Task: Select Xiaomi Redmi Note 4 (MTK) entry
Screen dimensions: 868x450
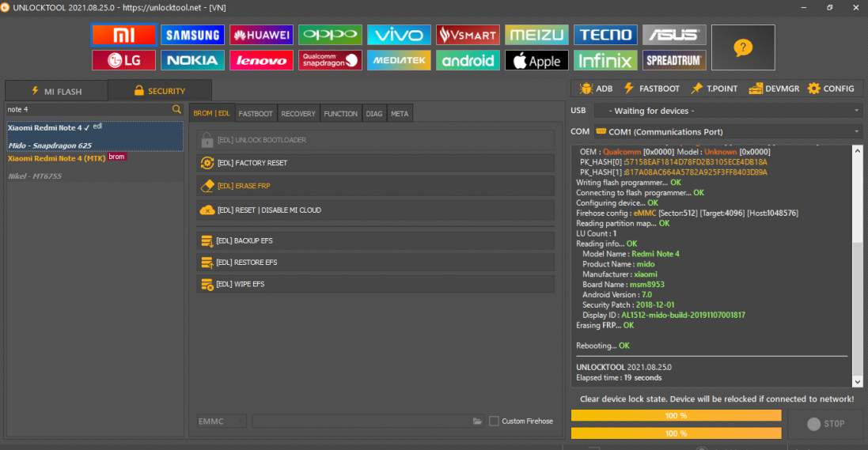Action: coord(95,167)
